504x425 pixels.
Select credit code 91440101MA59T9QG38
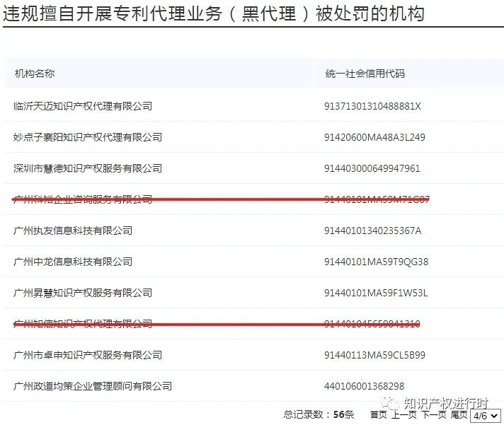pyautogui.click(x=376, y=262)
